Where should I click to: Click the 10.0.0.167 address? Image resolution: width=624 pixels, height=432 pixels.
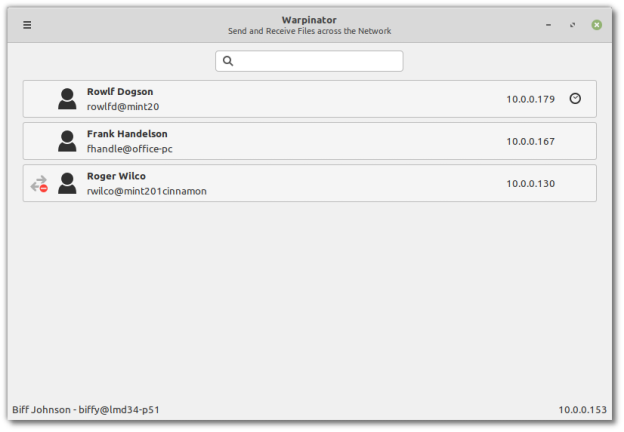(530, 141)
